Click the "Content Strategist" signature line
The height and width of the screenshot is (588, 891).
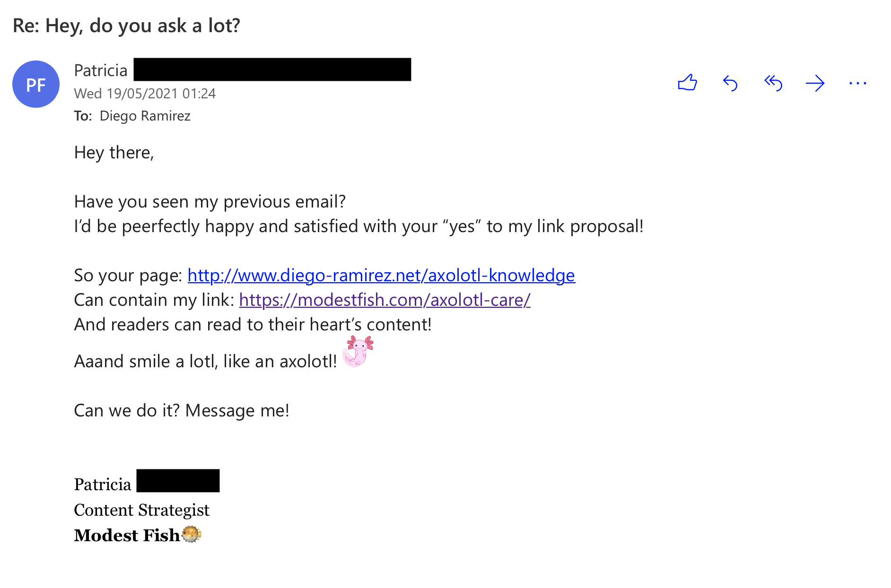(x=141, y=510)
